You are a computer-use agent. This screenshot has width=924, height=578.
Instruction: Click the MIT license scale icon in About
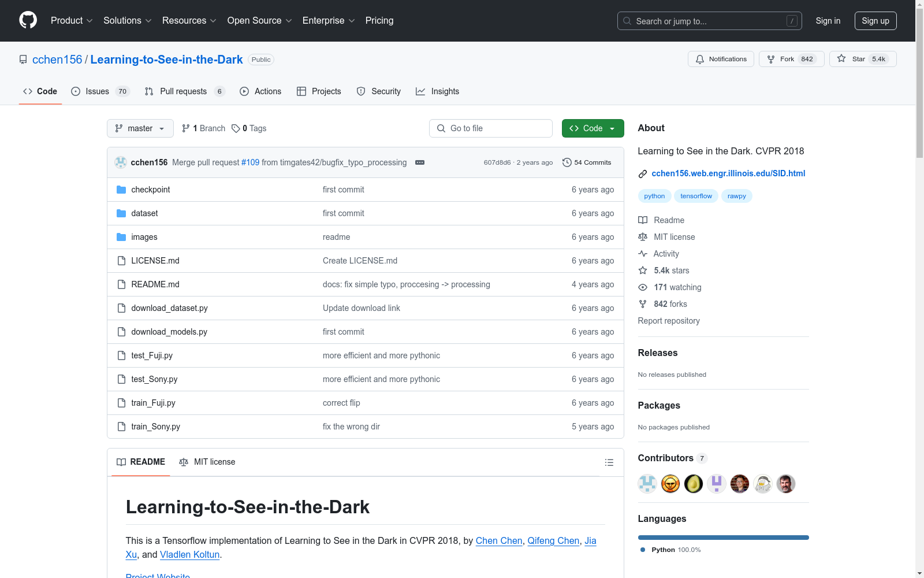pos(643,237)
